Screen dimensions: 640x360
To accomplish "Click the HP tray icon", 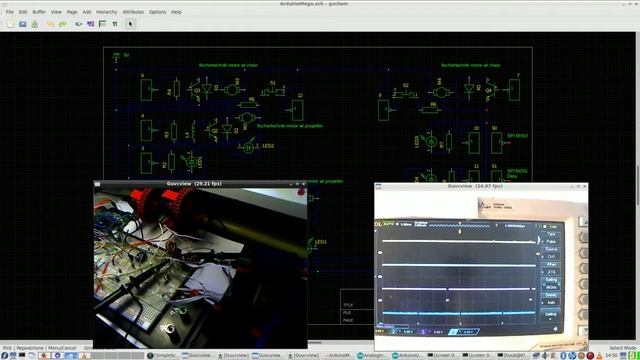I will tap(572, 356).
